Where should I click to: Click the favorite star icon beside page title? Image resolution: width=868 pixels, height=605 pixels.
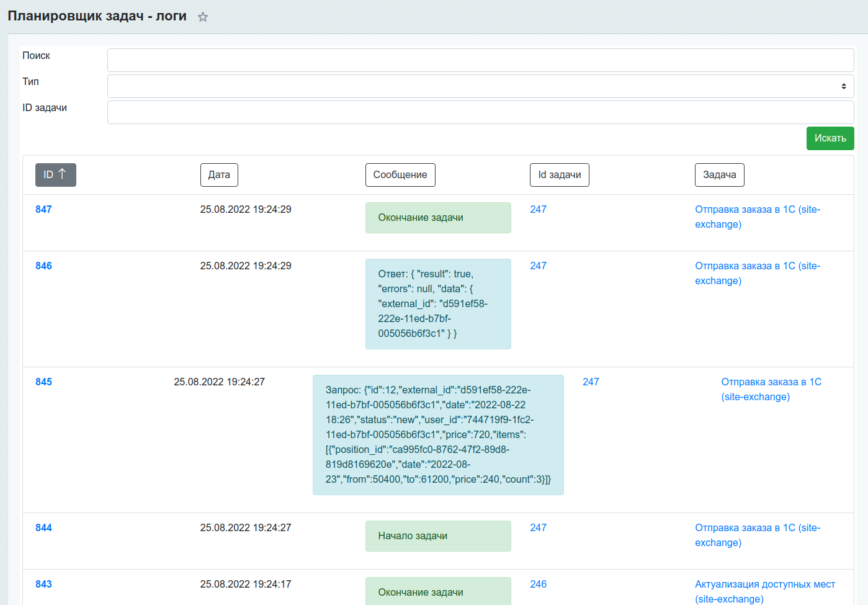[203, 17]
